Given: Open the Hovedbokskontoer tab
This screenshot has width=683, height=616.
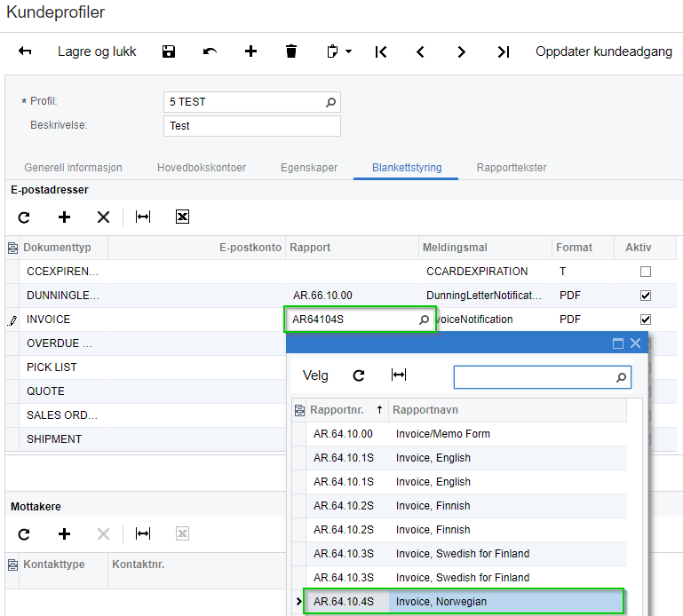Looking at the screenshot, I should (x=202, y=168).
